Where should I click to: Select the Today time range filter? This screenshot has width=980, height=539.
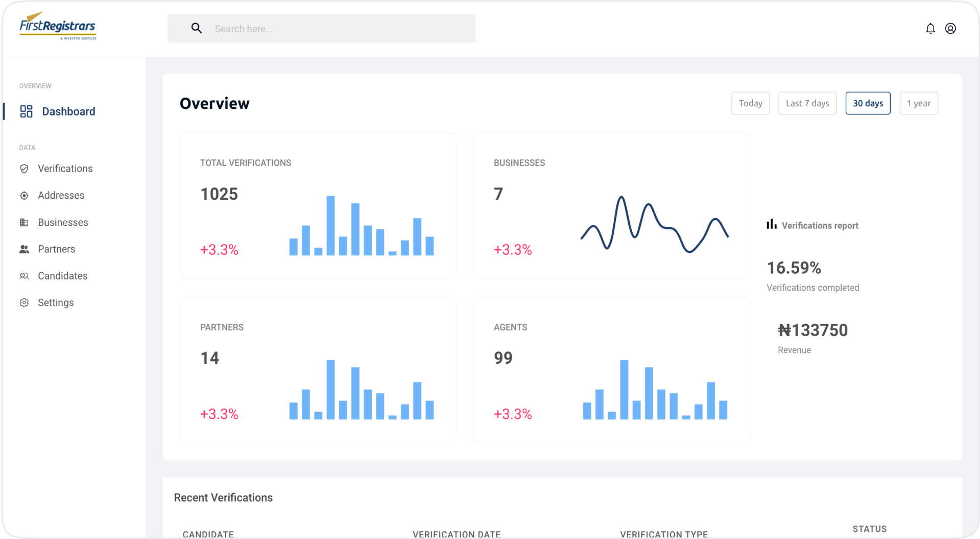750,103
